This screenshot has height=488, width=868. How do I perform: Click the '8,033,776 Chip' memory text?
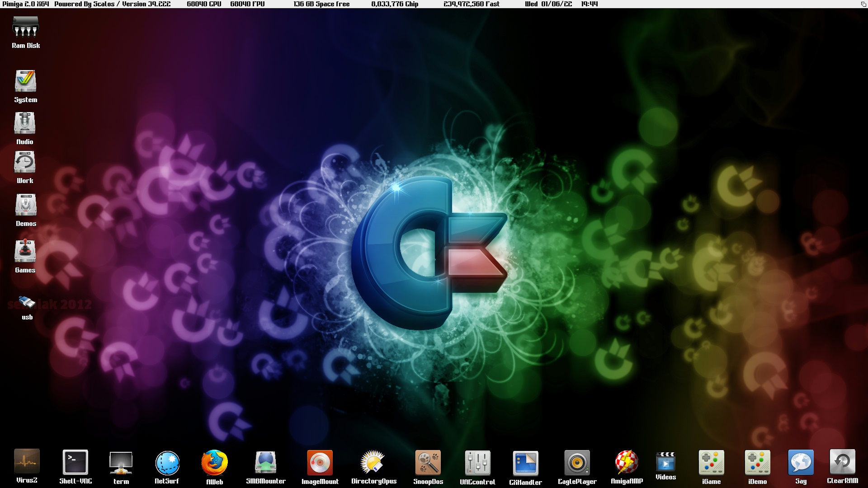(395, 4)
